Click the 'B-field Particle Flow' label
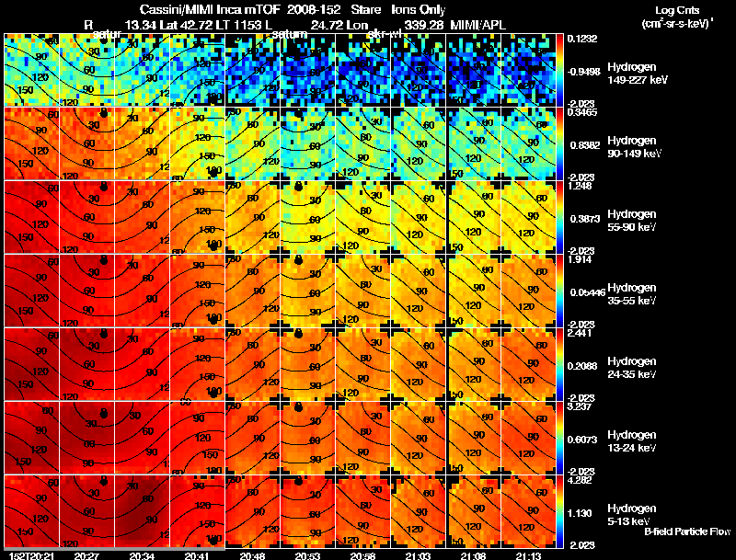The width and height of the screenshot is (736, 560). click(x=687, y=531)
